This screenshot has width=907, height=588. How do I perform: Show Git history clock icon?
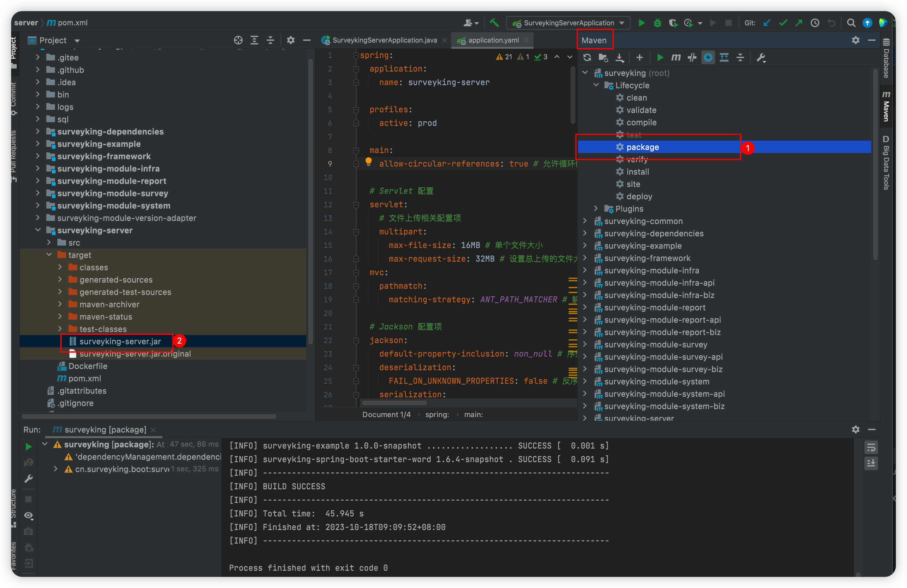click(x=815, y=23)
